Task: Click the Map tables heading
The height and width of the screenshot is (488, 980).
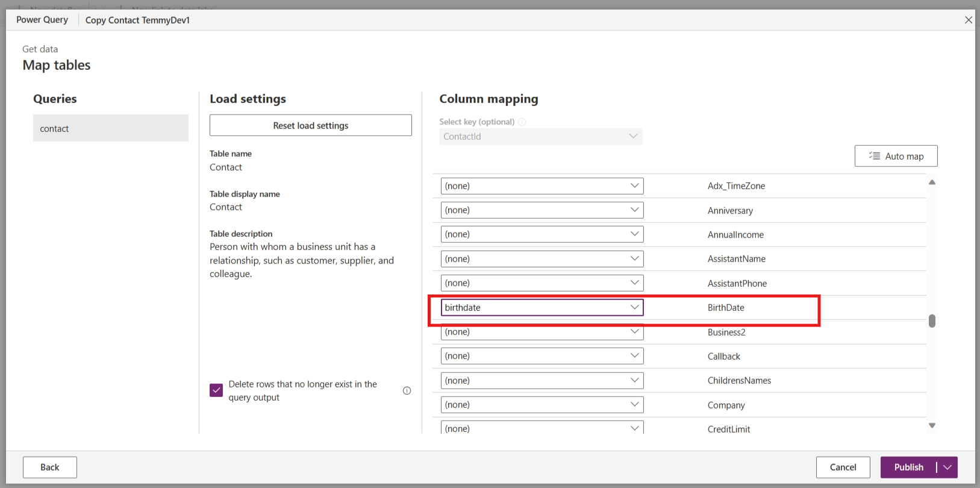Action: pos(57,65)
